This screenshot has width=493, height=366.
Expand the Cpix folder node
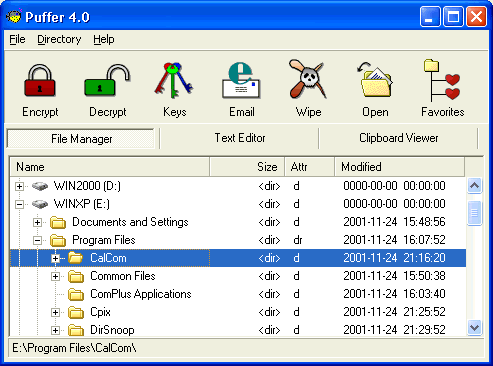point(55,312)
